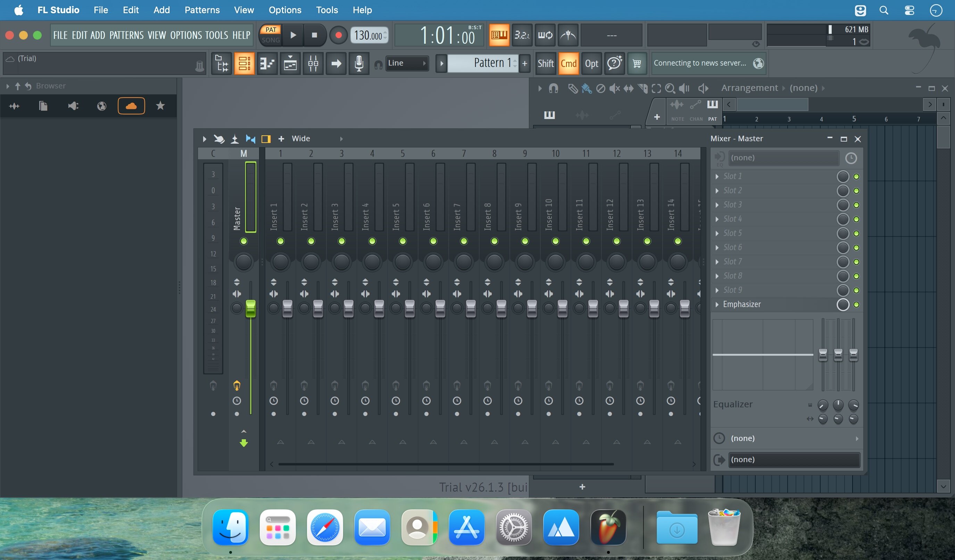Click the playlist paint brush tool

point(587,88)
